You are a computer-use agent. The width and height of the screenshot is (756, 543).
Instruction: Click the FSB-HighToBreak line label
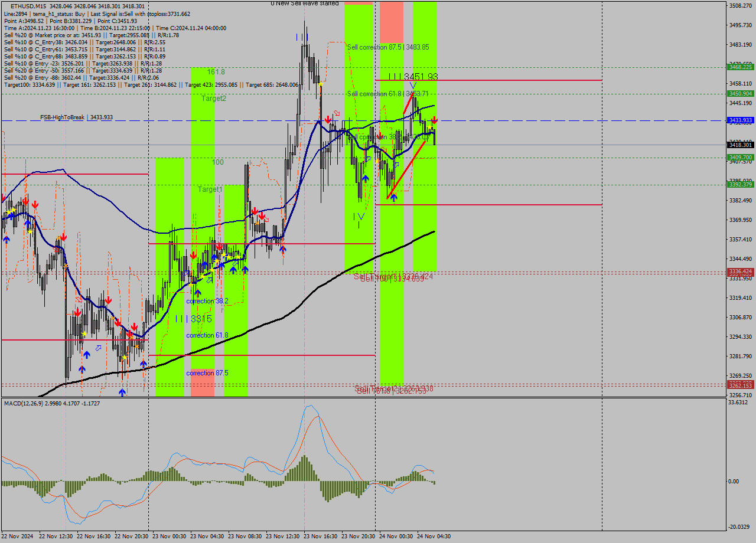(x=76, y=117)
